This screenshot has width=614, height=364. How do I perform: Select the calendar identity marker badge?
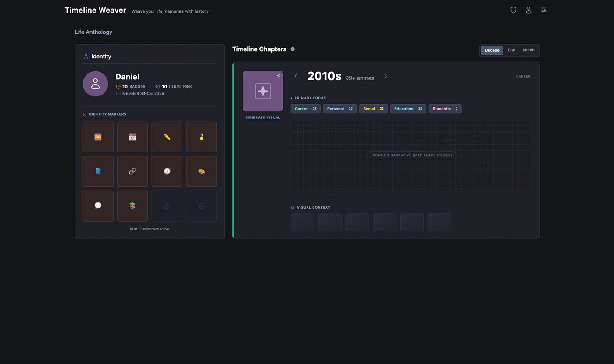[x=132, y=137]
